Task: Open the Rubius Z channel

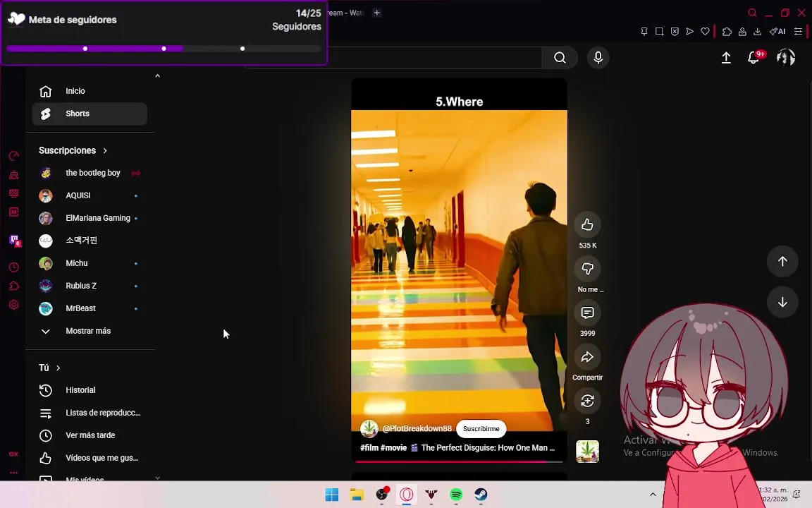Action: coord(90,286)
